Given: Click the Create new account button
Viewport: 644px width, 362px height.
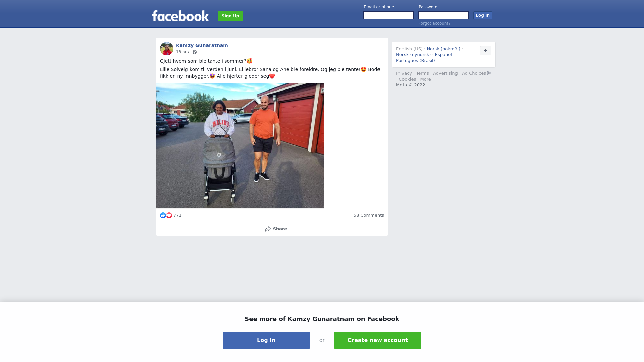Looking at the screenshot, I should coord(378,340).
